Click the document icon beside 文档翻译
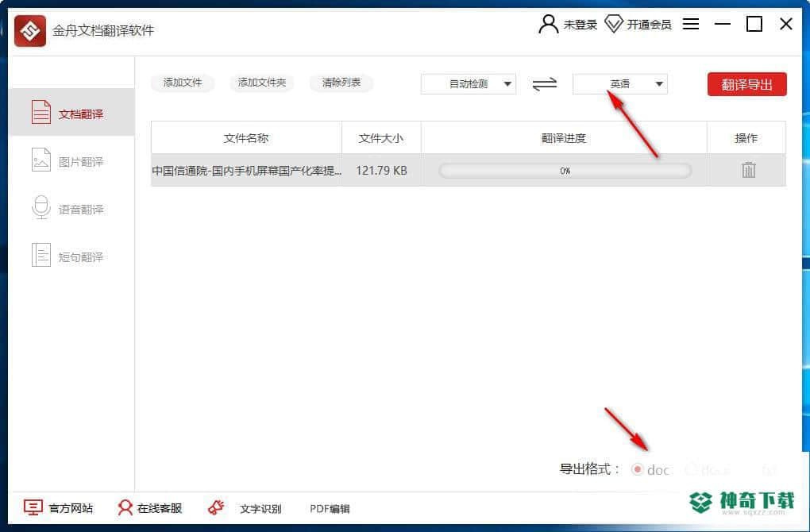Viewport: 810px width, 532px height. tap(41, 112)
